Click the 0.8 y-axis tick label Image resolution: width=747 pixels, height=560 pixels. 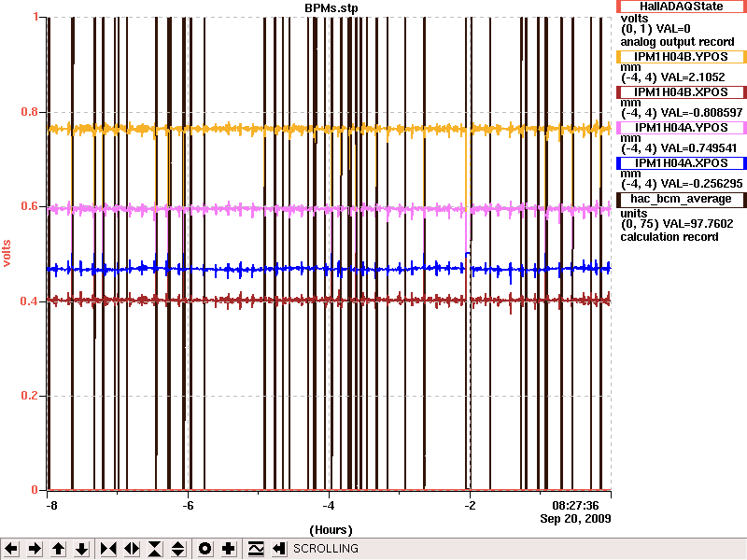(x=30, y=112)
